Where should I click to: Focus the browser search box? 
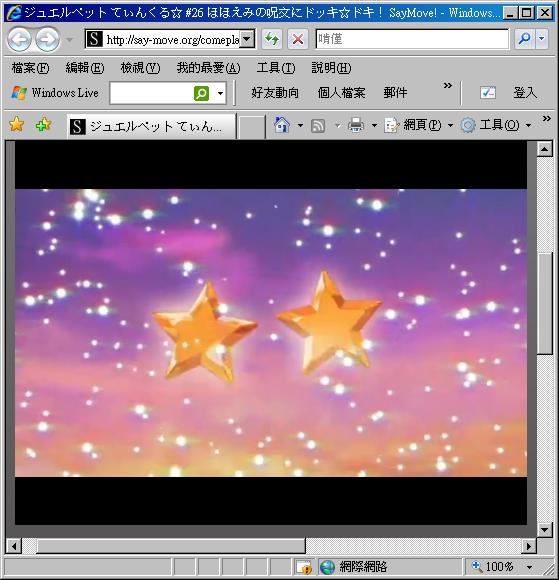coord(412,39)
